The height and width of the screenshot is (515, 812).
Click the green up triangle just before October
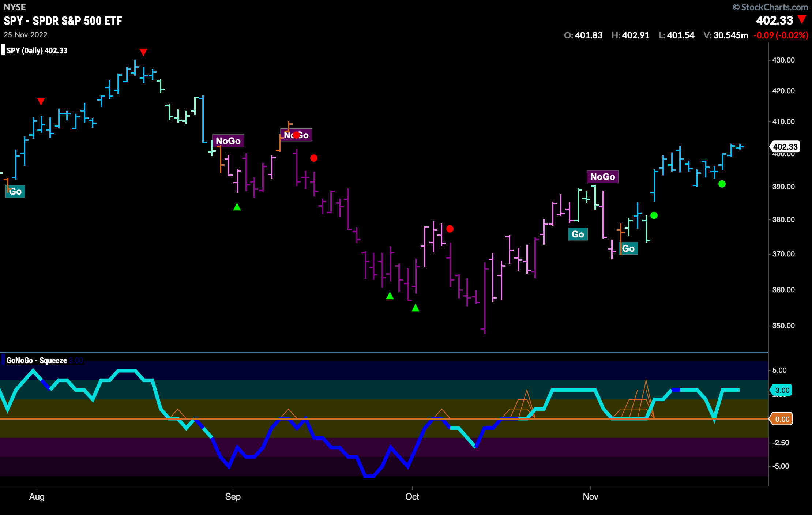390,296
